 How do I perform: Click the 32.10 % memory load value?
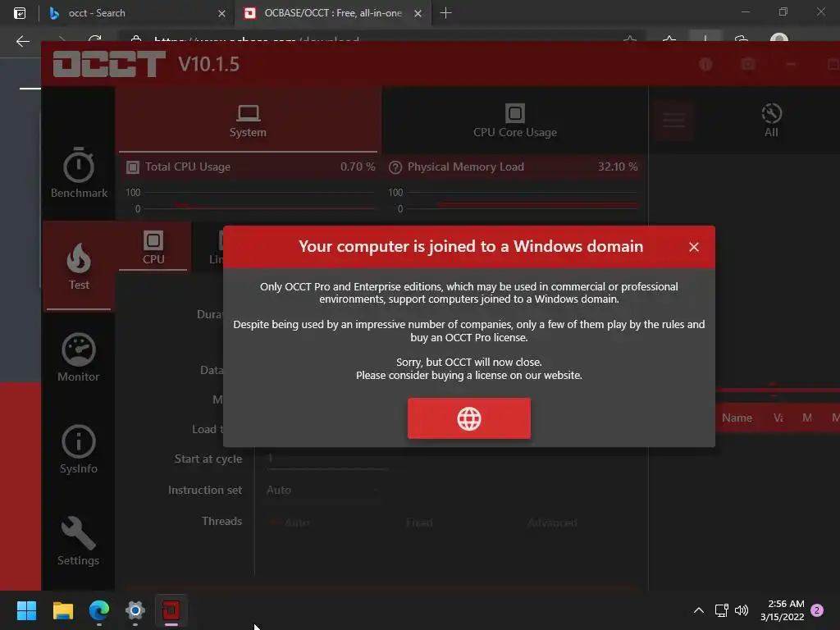pos(618,167)
